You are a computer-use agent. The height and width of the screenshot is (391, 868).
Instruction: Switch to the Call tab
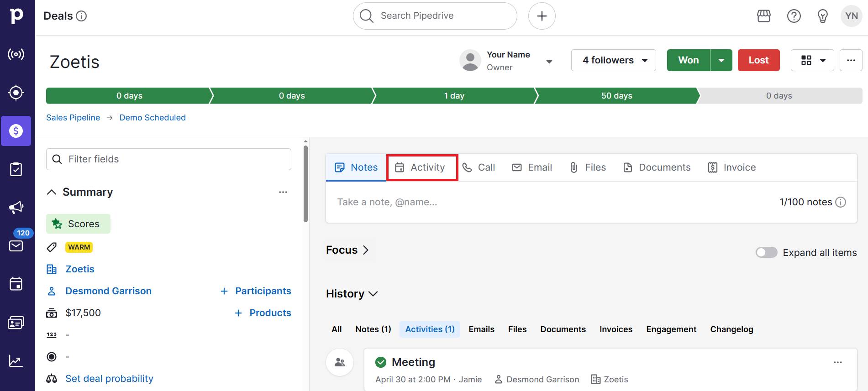pyautogui.click(x=479, y=167)
